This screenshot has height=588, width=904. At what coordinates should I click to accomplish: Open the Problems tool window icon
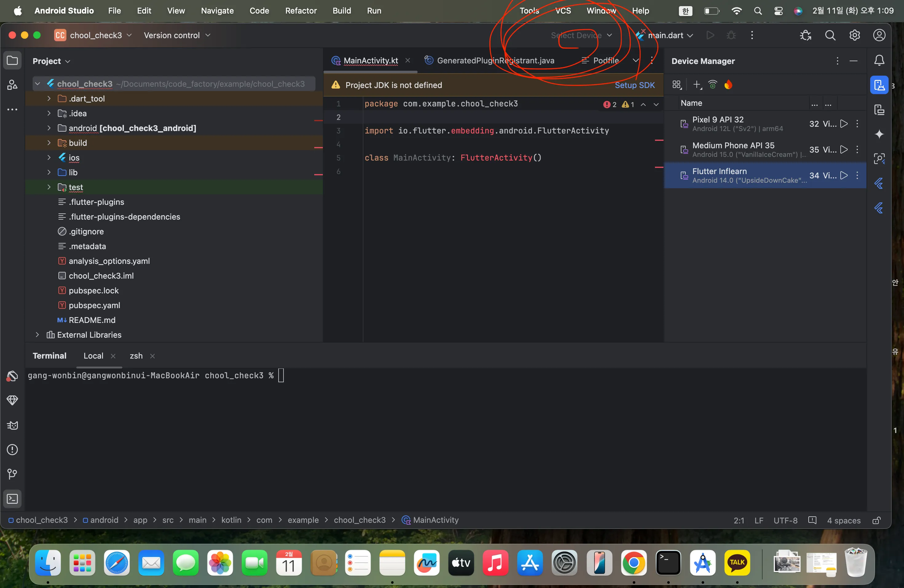coord(12,449)
